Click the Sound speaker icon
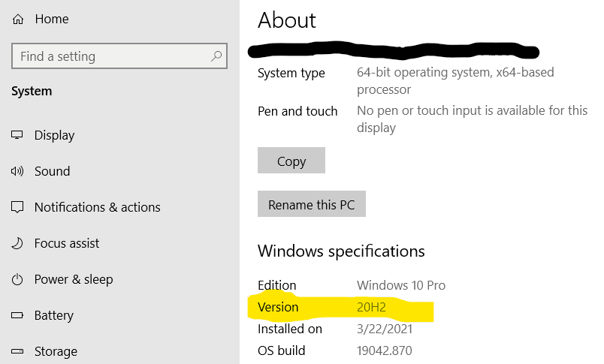604x364 pixels. [17, 171]
